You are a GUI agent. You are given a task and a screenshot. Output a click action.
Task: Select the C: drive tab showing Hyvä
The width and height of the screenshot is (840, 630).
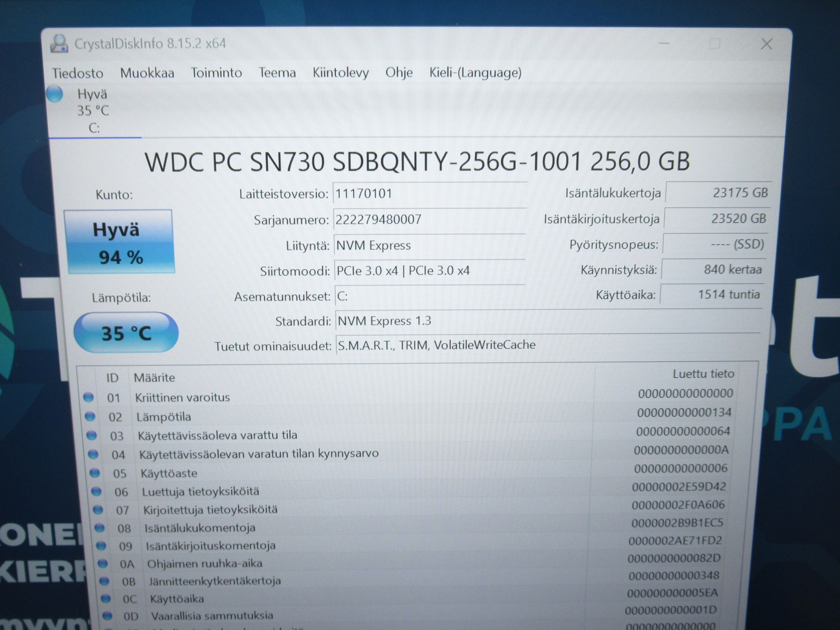tap(94, 111)
